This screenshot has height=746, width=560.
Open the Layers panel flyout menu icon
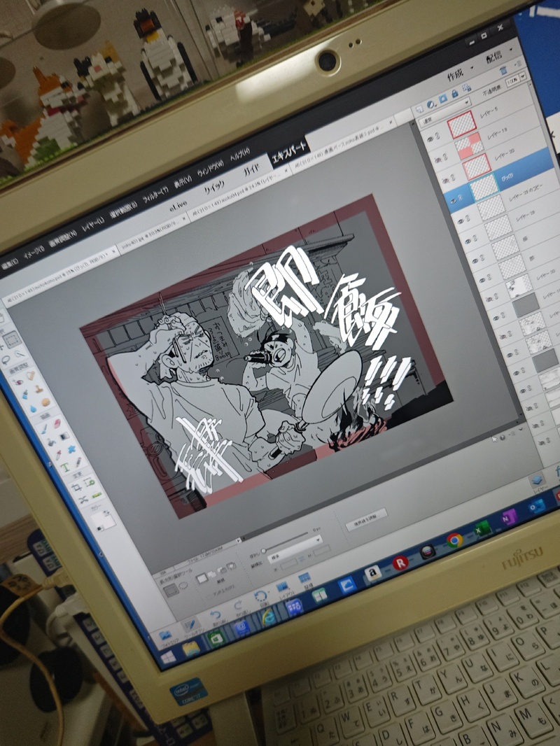pos(519,63)
